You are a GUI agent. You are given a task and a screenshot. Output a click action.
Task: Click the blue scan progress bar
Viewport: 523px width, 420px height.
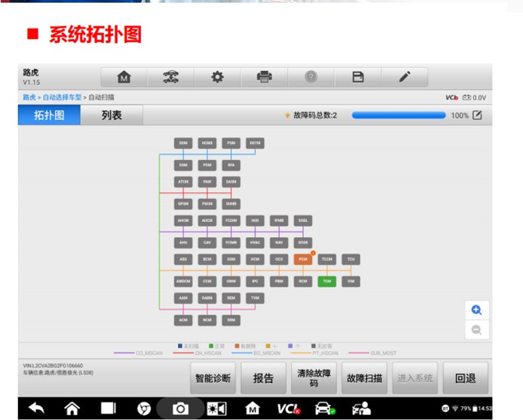click(399, 115)
